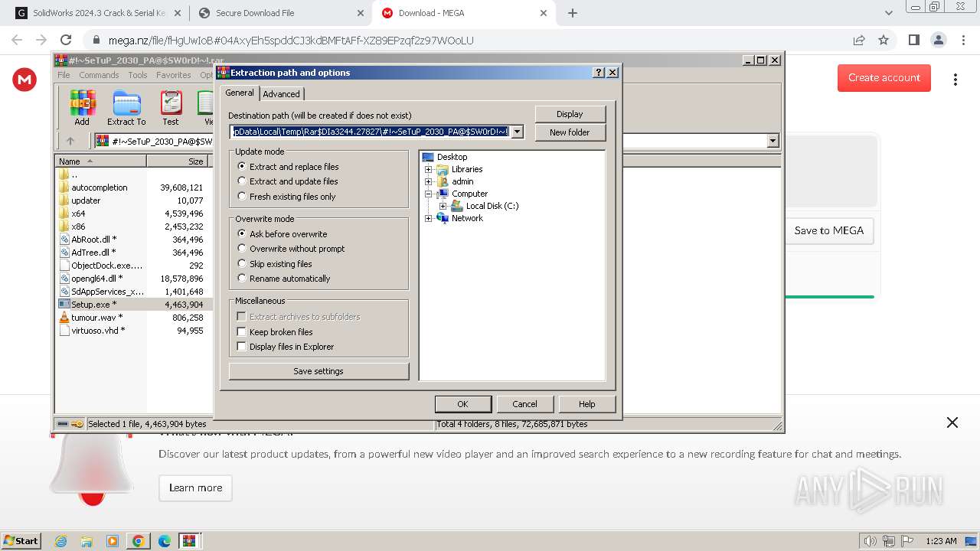Click the Learn more button
The image size is (980, 551).
click(x=195, y=488)
